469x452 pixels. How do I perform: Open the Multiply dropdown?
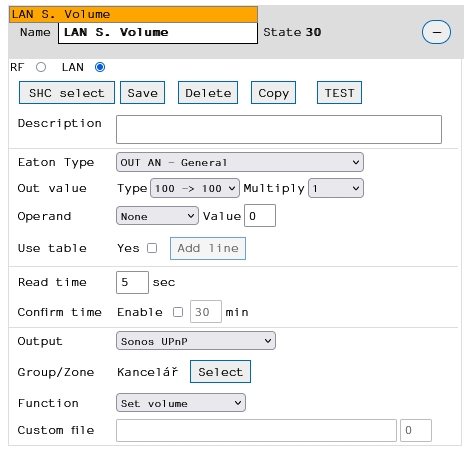336,188
